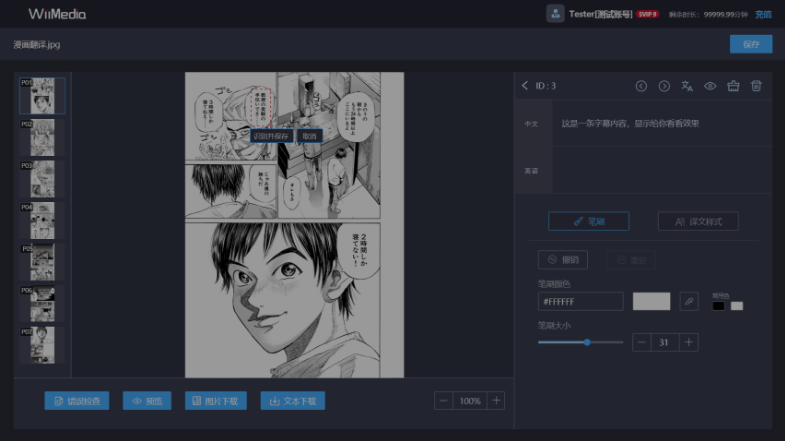Choose the white preset color
Image resolution: width=785 pixels, height=441 pixels.
pyautogui.click(x=736, y=306)
